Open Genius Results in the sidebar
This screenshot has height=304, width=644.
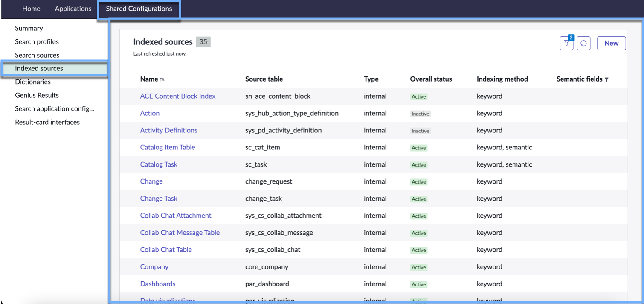point(37,95)
